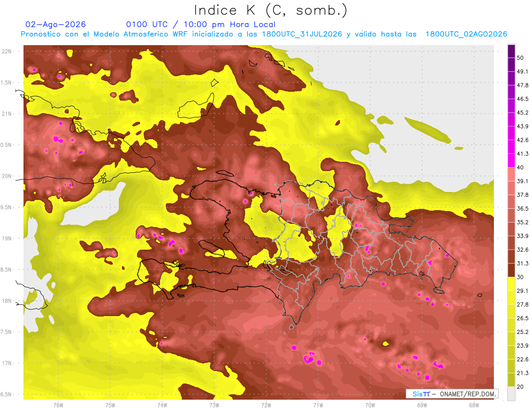This screenshot has width=532, height=411.
Task: Click the 'ONAMET/REP.DOM.' credit label
Action: (468, 394)
